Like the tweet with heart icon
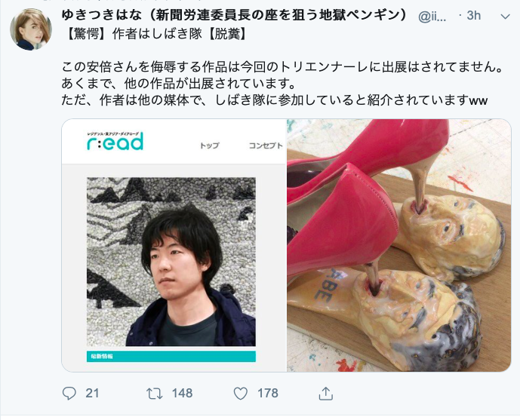This screenshot has height=420, width=520. (241, 393)
